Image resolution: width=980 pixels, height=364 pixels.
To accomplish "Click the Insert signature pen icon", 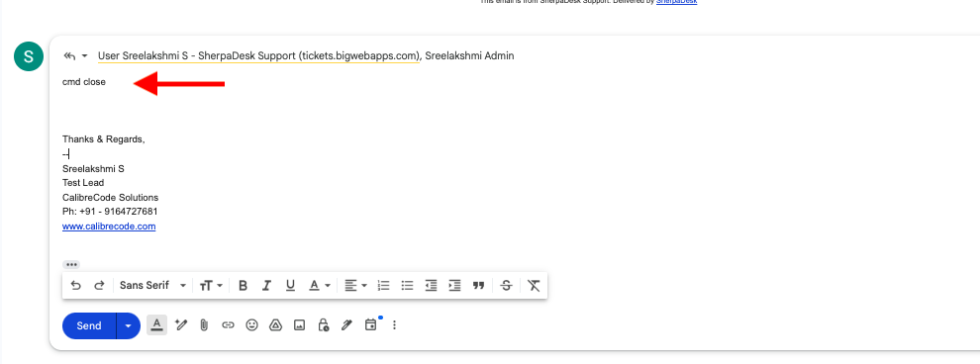I will click(346, 324).
